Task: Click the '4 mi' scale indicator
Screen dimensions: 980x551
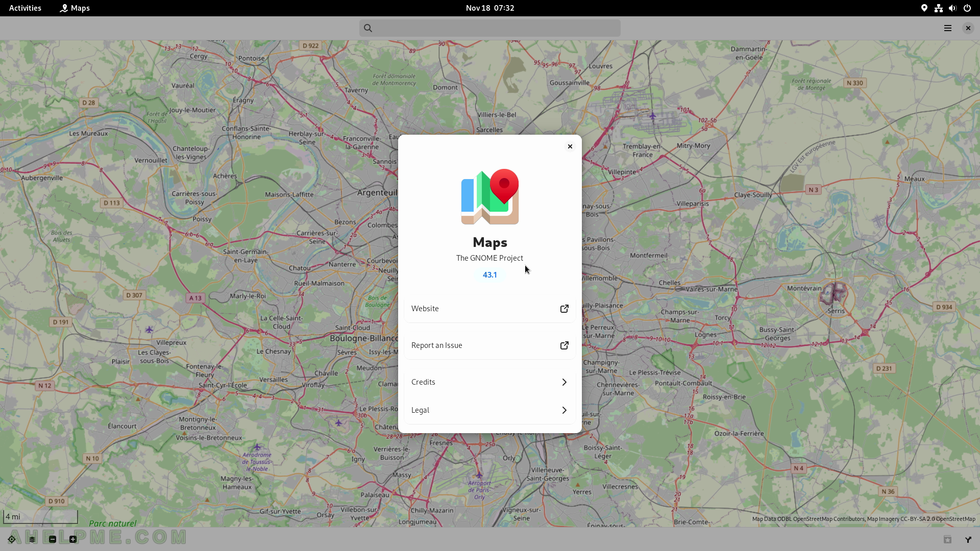Action: coord(40,517)
